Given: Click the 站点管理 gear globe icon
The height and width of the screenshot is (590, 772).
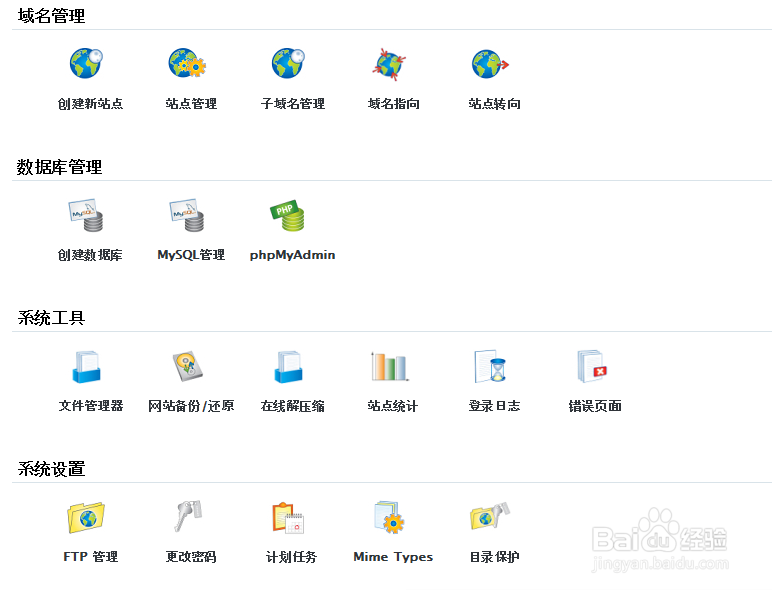Looking at the screenshot, I should 187,63.
